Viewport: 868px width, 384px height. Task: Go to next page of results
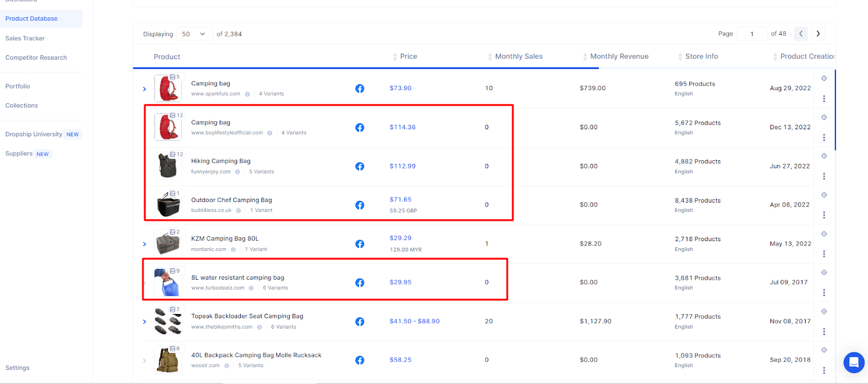coord(818,34)
